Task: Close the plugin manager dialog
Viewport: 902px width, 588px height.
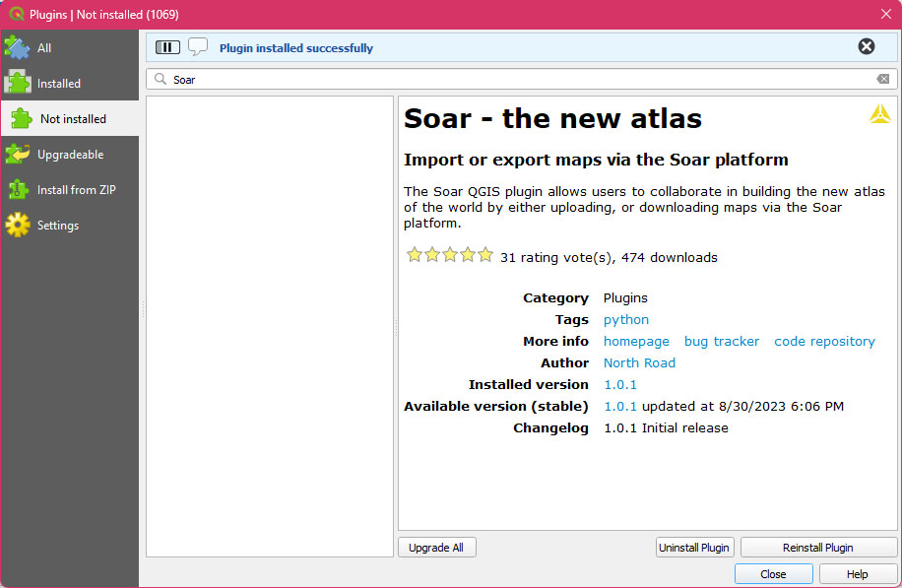Action: click(773, 573)
